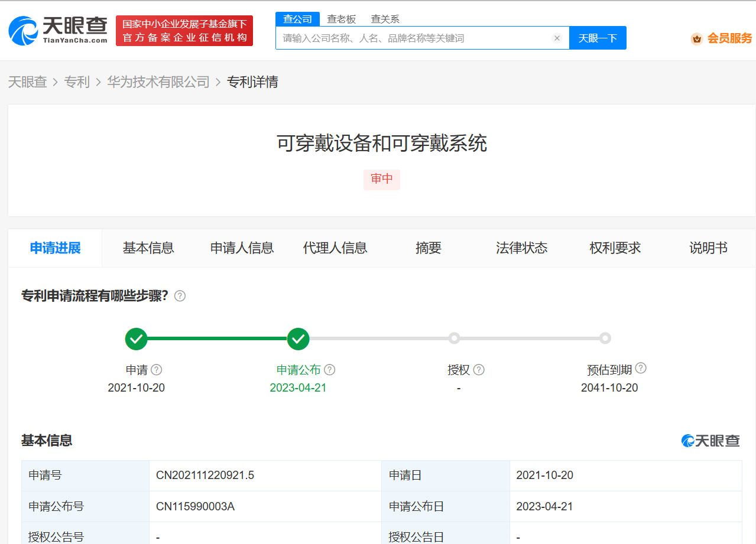This screenshot has width=756, height=544.
Task: Select the 法律状态 tab
Action: [x=522, y=248]
